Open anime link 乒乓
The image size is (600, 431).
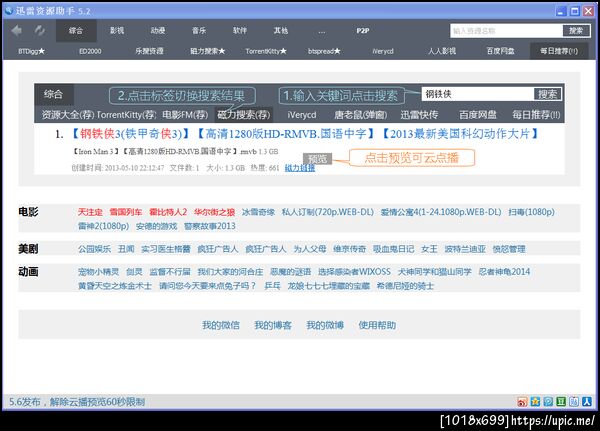pyautogui.click(x=272, y=286)
